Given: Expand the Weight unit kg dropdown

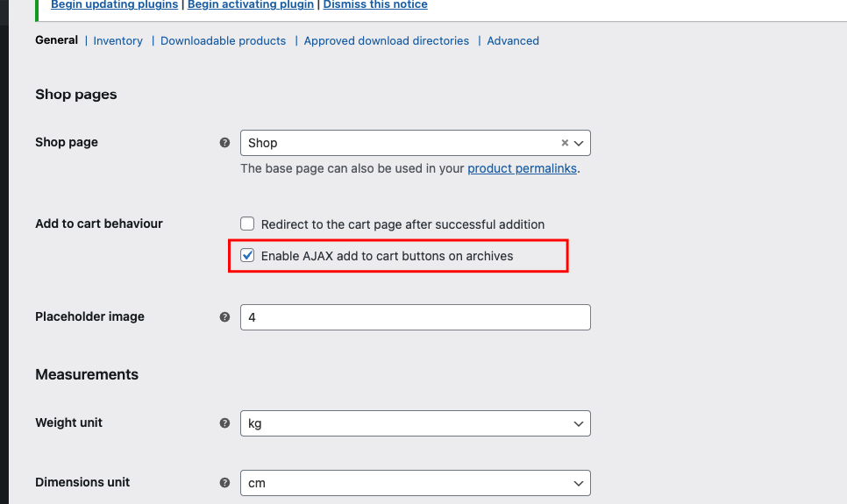Looking at the screenshot, I should tap(416, 423).
